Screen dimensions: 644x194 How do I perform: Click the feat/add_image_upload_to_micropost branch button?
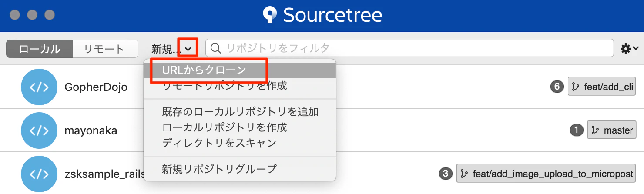tap(546, 174)
